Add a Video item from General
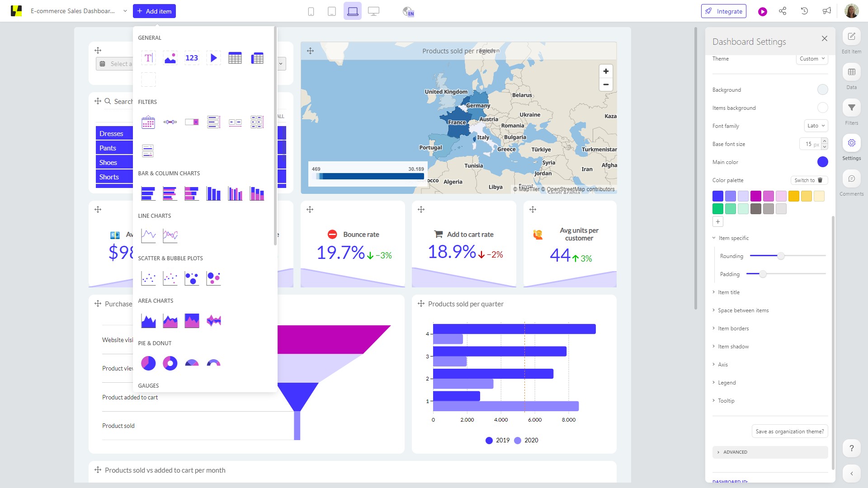Image resolution: width=868 pixels, height=488 pixels. click(213, 58)
